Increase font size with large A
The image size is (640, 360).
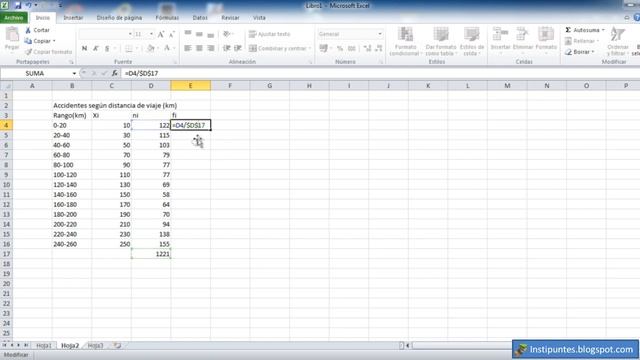(161, 34)
